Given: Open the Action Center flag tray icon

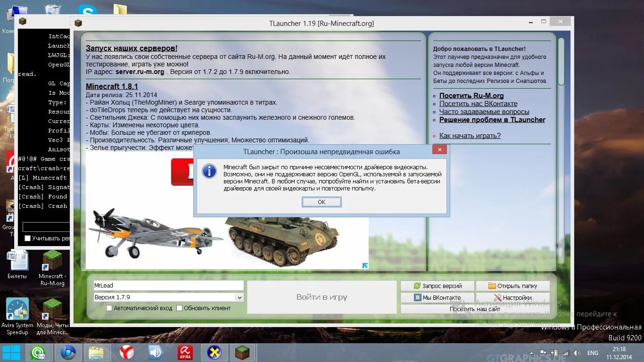Looking at the screenshot, I should coord(543,353).
